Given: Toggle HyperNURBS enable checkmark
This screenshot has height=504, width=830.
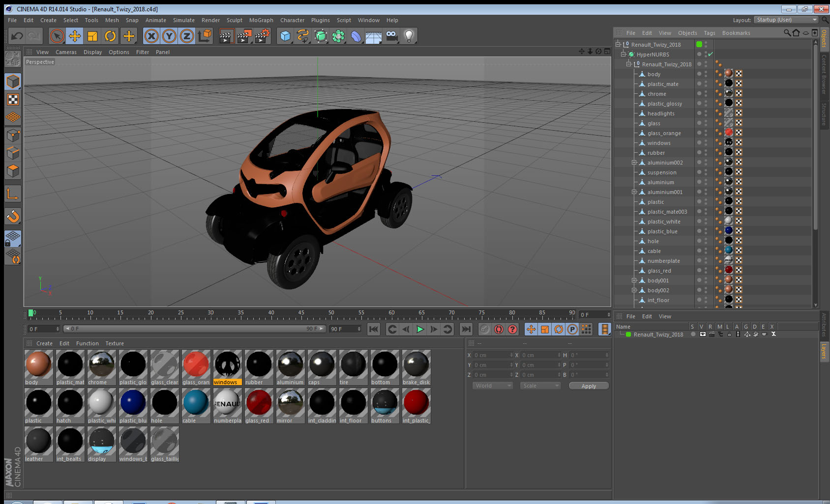Looking at the screenshot, I should coord(711,54).
